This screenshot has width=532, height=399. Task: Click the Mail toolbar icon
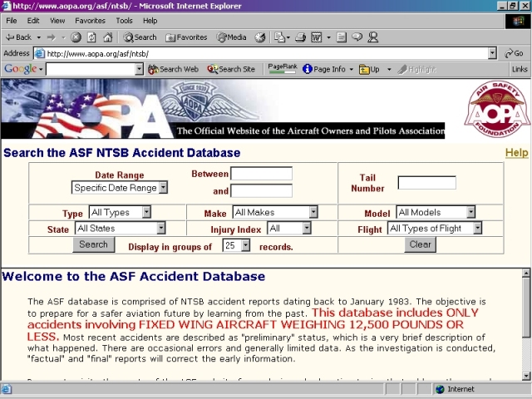tap(282, 37)
